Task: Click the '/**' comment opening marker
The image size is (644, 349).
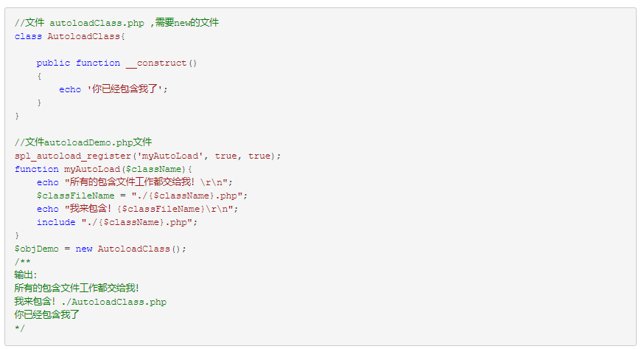Action: pos(23,261)
